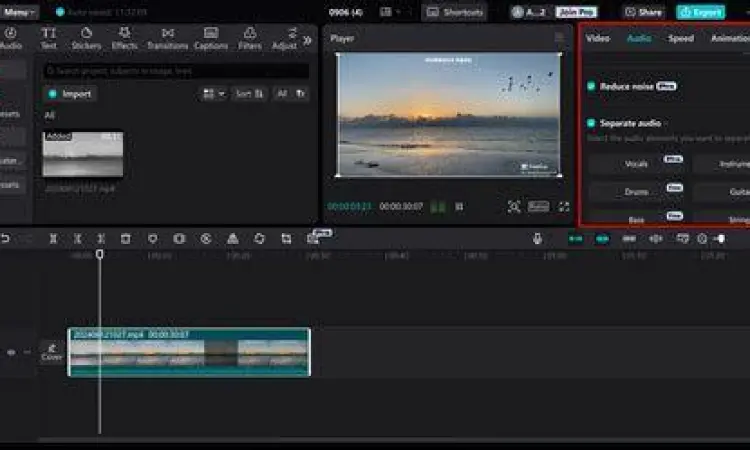Switch to the Video tab
750x450 pixels.
click(x=598, y=38)
